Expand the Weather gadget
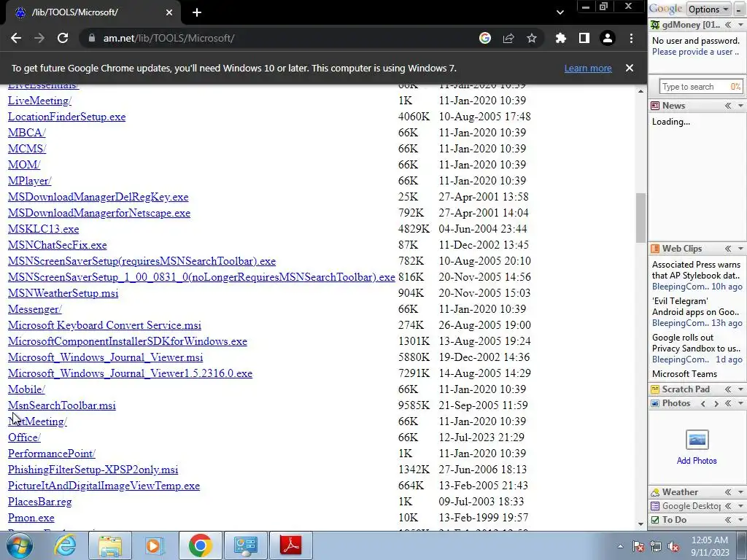 [x=728, y=492]
